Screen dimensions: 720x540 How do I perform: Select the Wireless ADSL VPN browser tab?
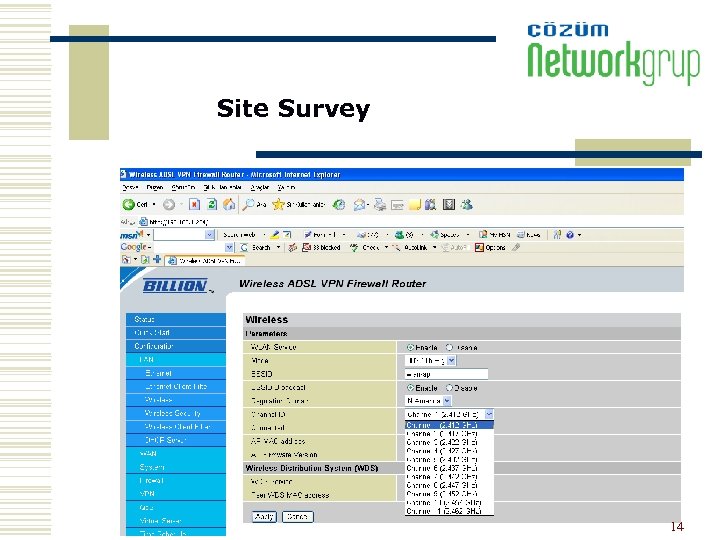click(205, 260)
